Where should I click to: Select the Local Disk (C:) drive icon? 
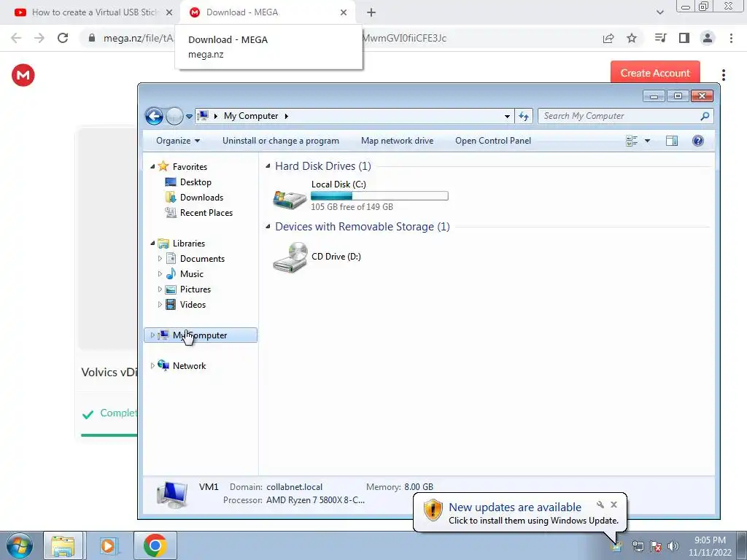click(289, 198)
